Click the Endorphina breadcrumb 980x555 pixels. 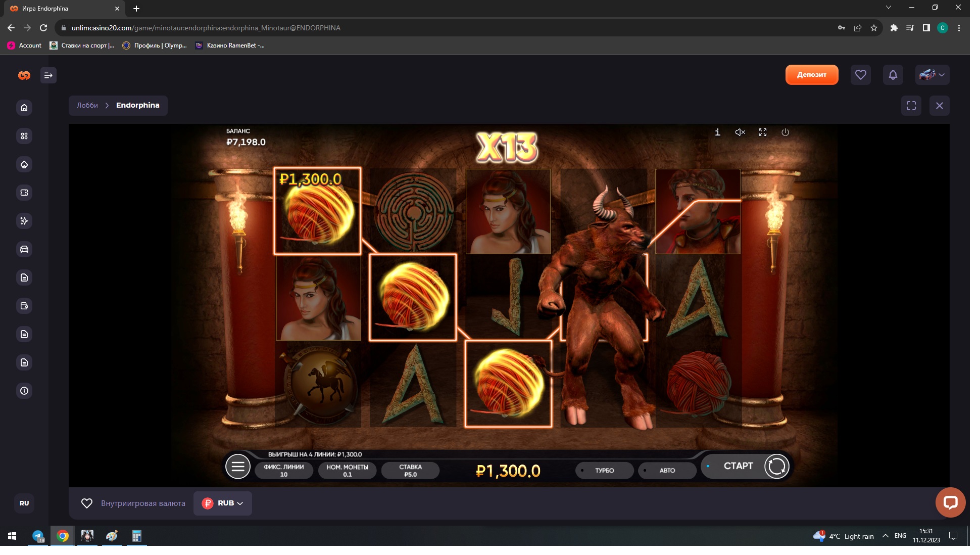coord(138,105)
